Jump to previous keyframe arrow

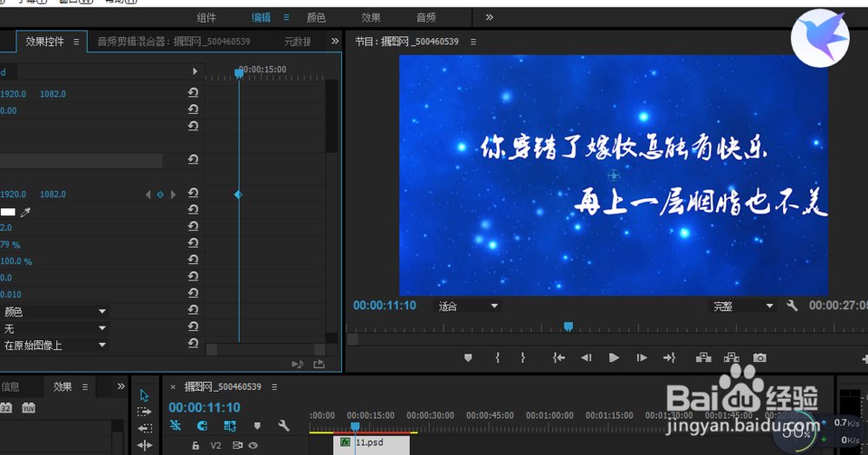coord(148,195)
